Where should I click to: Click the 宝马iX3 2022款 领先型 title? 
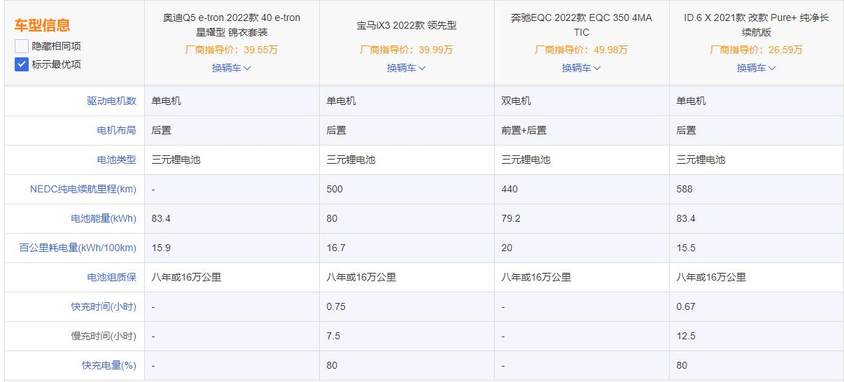click(406, 25)
